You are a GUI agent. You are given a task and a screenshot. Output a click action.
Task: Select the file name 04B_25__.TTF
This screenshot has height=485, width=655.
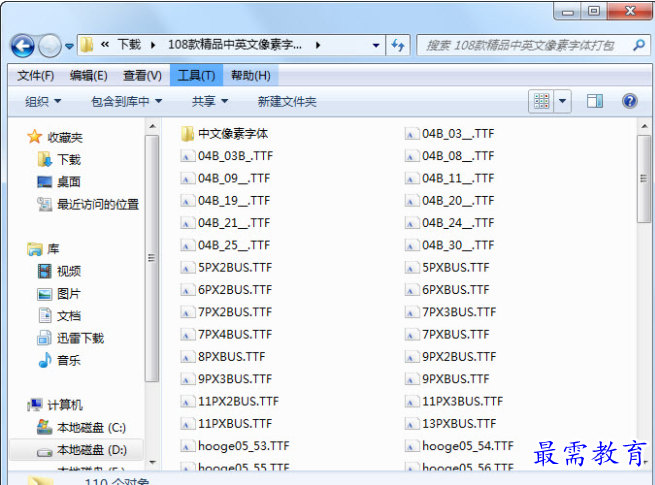234,245
